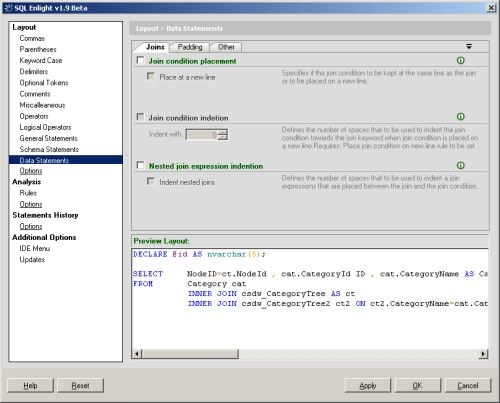Image resolution: width=500 pixels, height=403 pixels.
Task: Click the Nested join expression indention info icon
Action: 460,165
